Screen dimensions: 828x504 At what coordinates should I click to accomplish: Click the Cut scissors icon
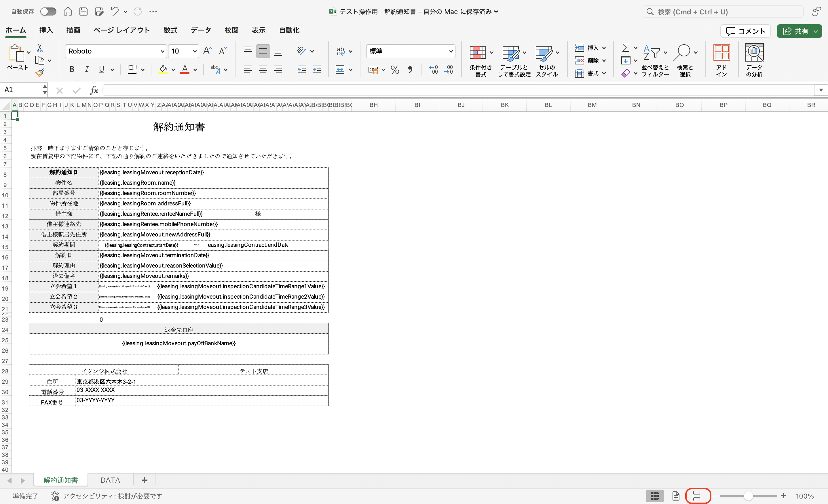40,48
